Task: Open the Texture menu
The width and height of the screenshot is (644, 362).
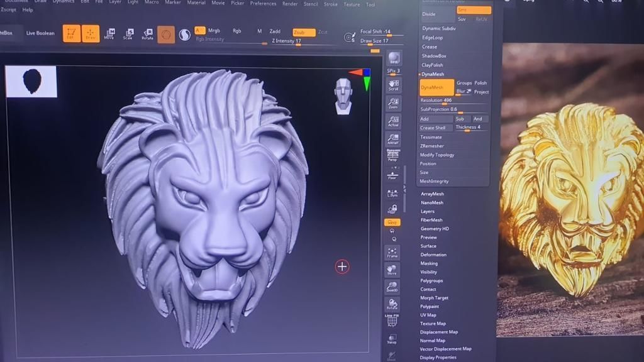Action: pyautogui.click(x=352, y=4)
